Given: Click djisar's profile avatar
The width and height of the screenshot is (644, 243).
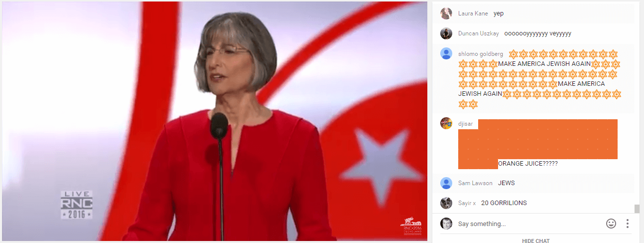Looking at the screenshot, I should (x=446, y=123).
